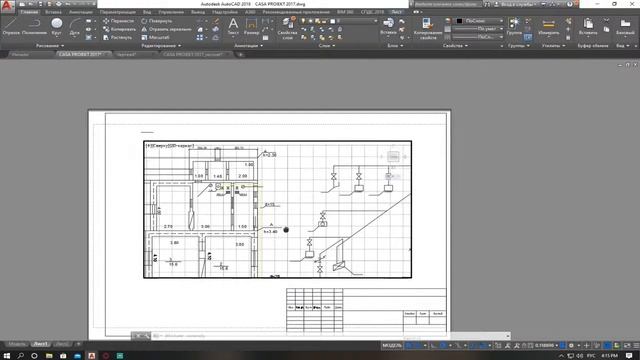Expand the Drawing (Рисование) panel
640x360 pixels.
(x=50, y=46)
